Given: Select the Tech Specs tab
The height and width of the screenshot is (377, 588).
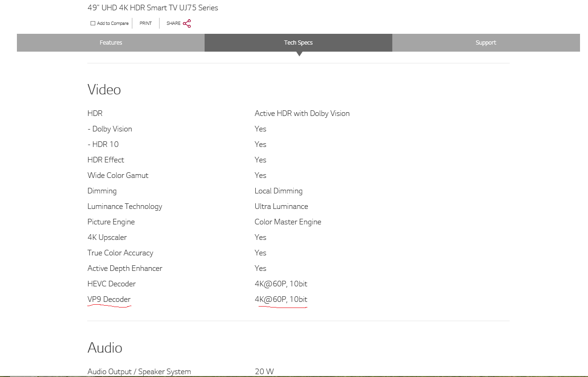Looking at the screenshot, I should (x=298, y=43).
